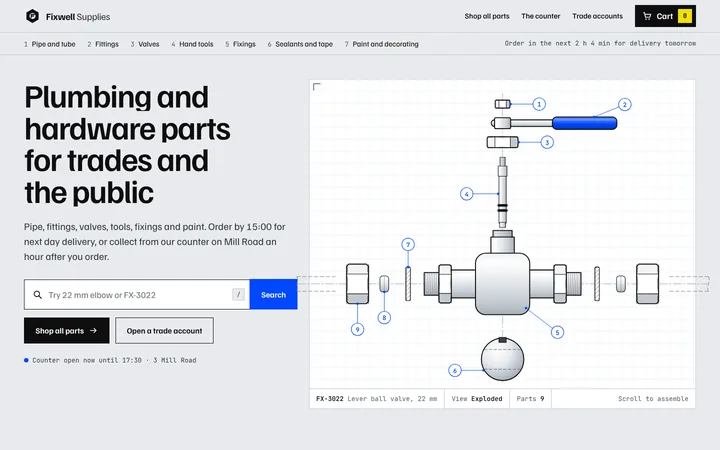The width and height of the screenshot is (720, 450).
Task: Go to Fittings category
Action: point(103,44)
